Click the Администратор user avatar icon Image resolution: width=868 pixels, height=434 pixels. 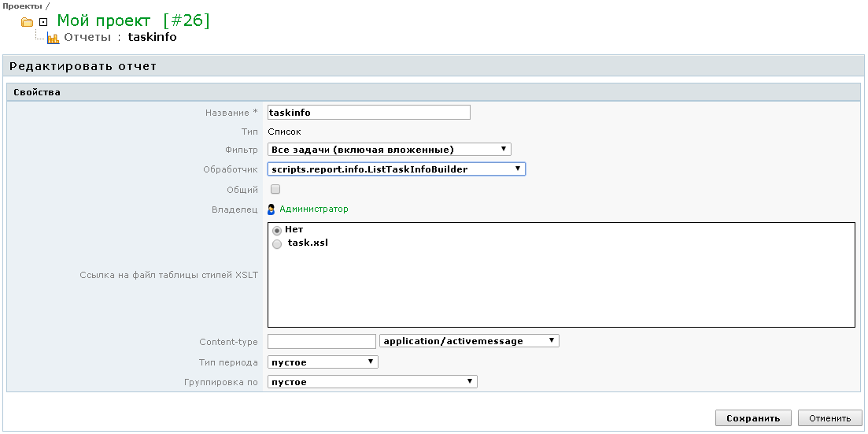(x=271, y=210)
